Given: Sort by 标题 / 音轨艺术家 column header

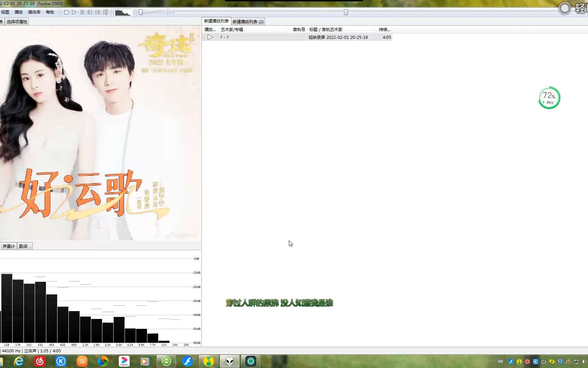Looking at the screenshot, I should coord(341,30).
